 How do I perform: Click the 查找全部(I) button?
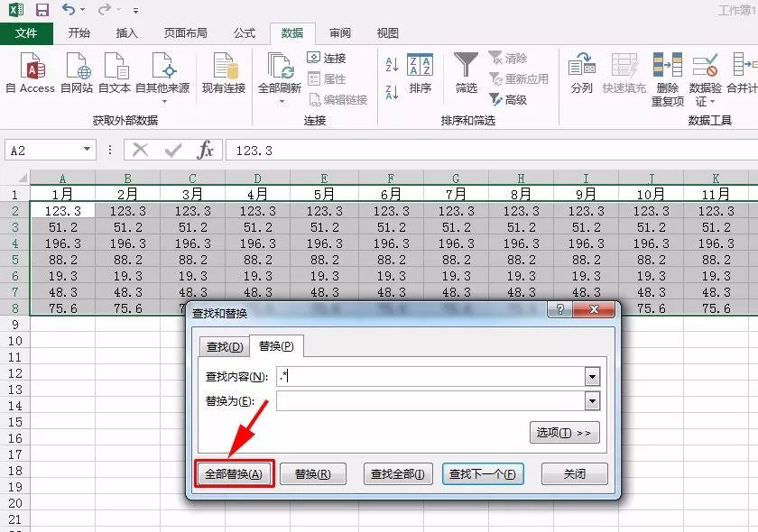click(398, 473)
